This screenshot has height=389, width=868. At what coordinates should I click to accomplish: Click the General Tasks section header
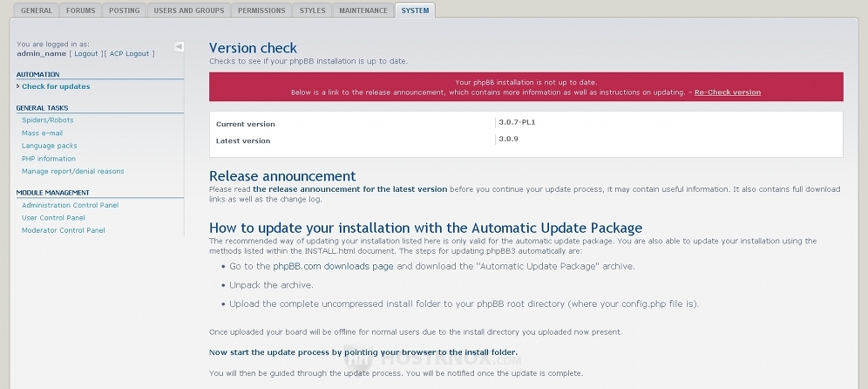[x=42, y=108]
